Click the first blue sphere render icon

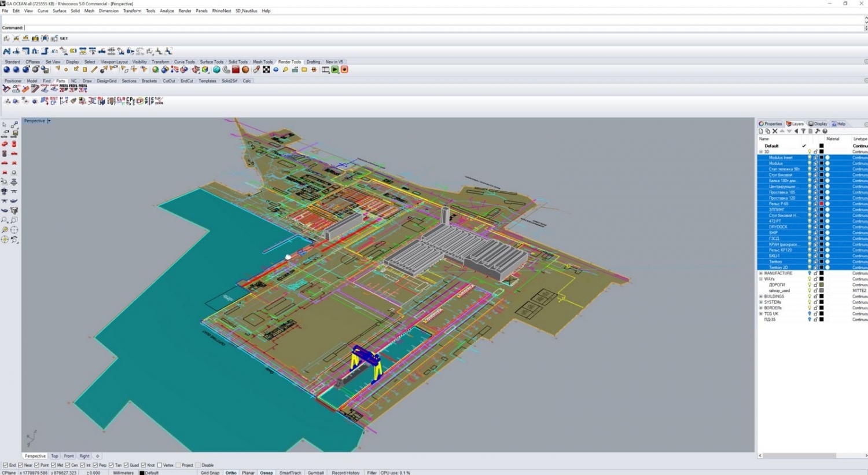tap(7, 70)
